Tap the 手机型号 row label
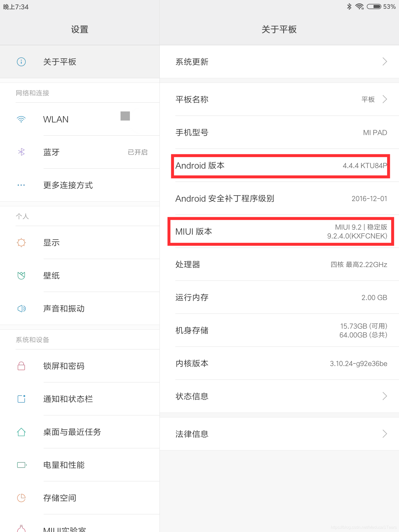This screenshot has height=532, width=399. pyautogui.click(x=192, y=132)
